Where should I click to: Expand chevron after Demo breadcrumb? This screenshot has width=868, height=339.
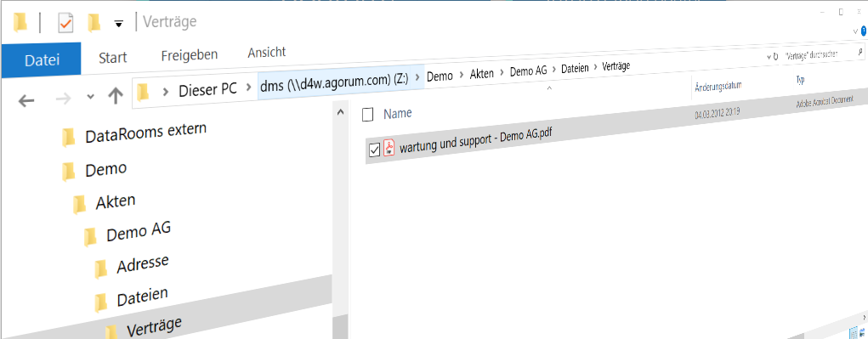coord(461,75)
